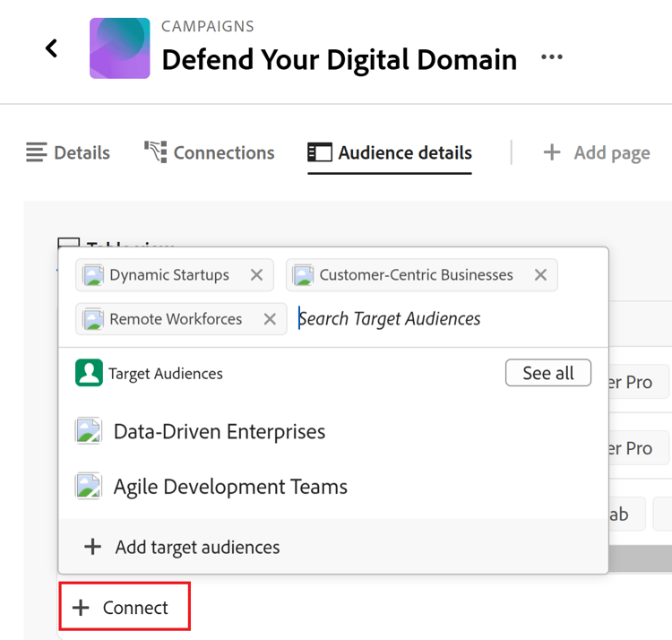Select Data-Driven Enterprises from the list
Image resolution: width=672 pixels, height=640 pixels.
point(220,431)
